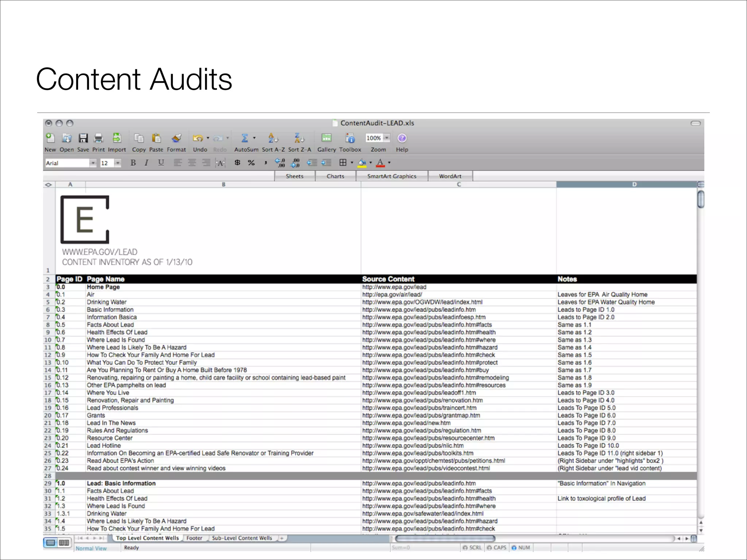Switch to the Footer sheet tab
Screen dimensions: 747x560
pos(194,538)
